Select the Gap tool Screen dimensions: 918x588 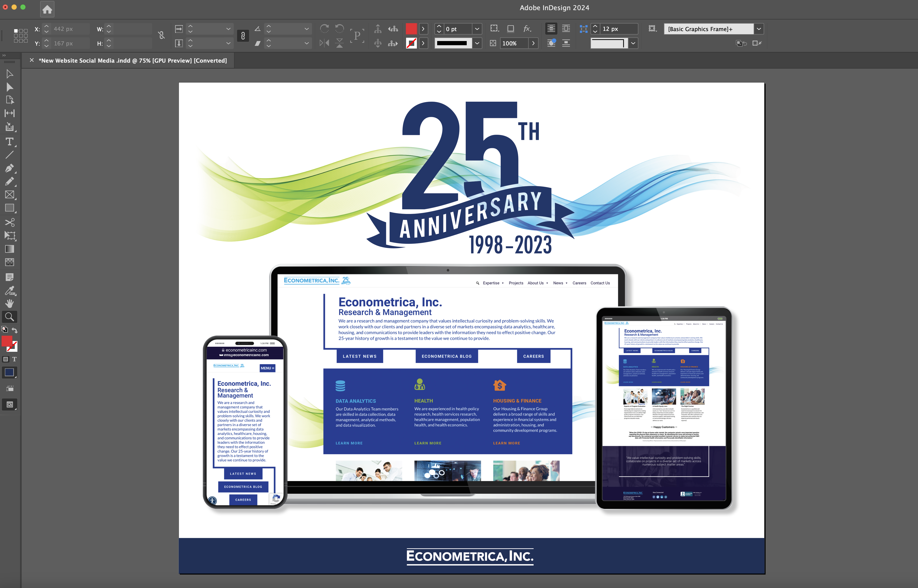pos(9,113)
